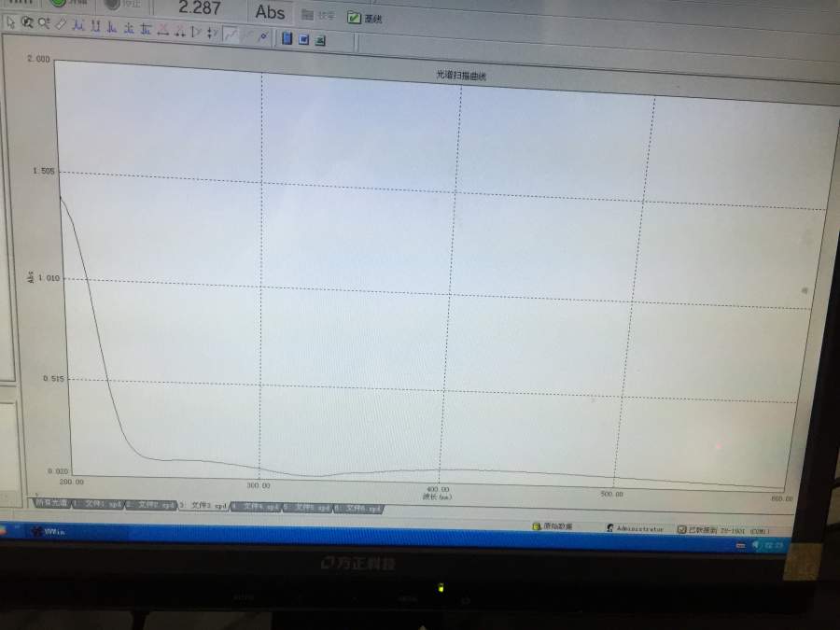
Task: Click the Abs unit label
Action: (x=270, y=11)
